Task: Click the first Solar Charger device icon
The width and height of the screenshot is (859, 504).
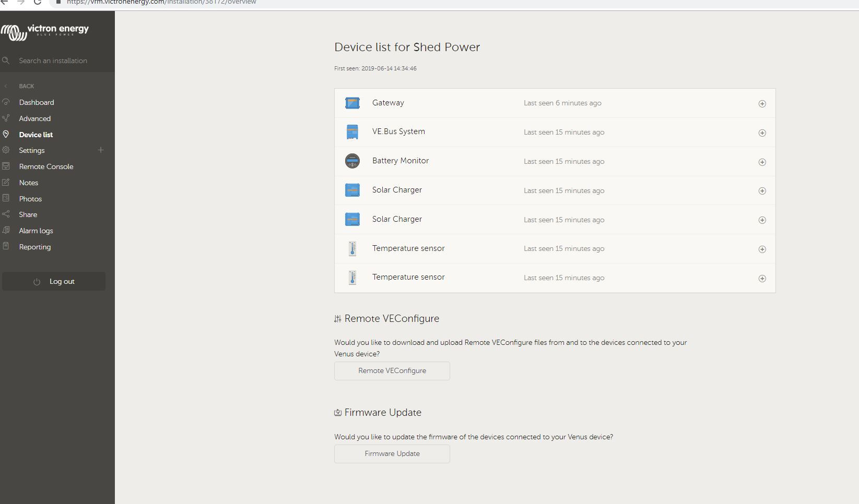Action: pos(352,190)
